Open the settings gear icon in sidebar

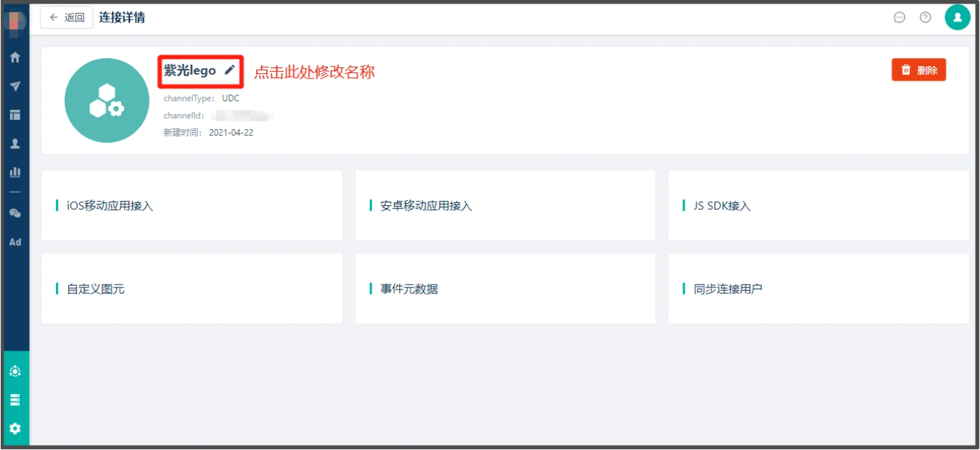[x=15, y=429]
